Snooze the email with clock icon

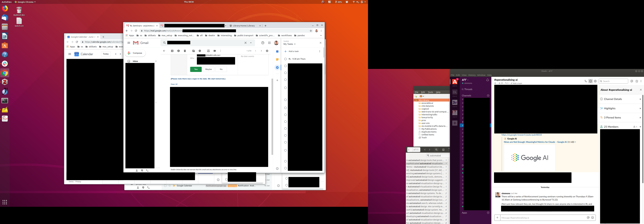(200, 51)
